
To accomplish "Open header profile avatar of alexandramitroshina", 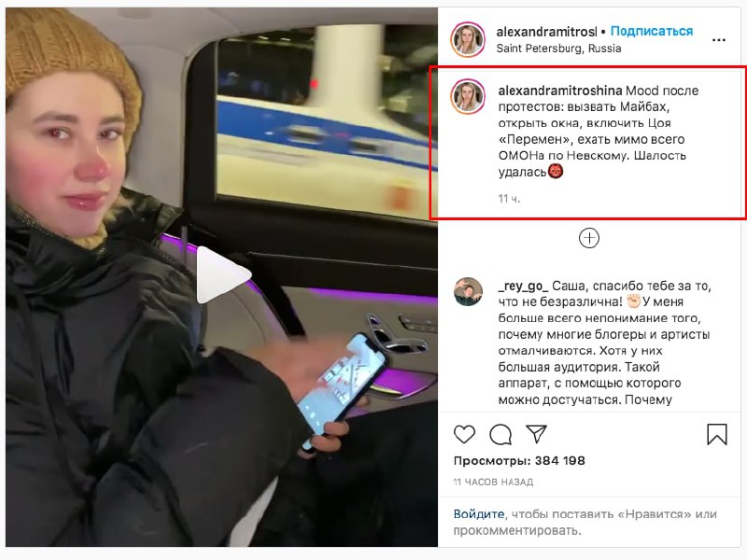I will (x=468, y=39).
